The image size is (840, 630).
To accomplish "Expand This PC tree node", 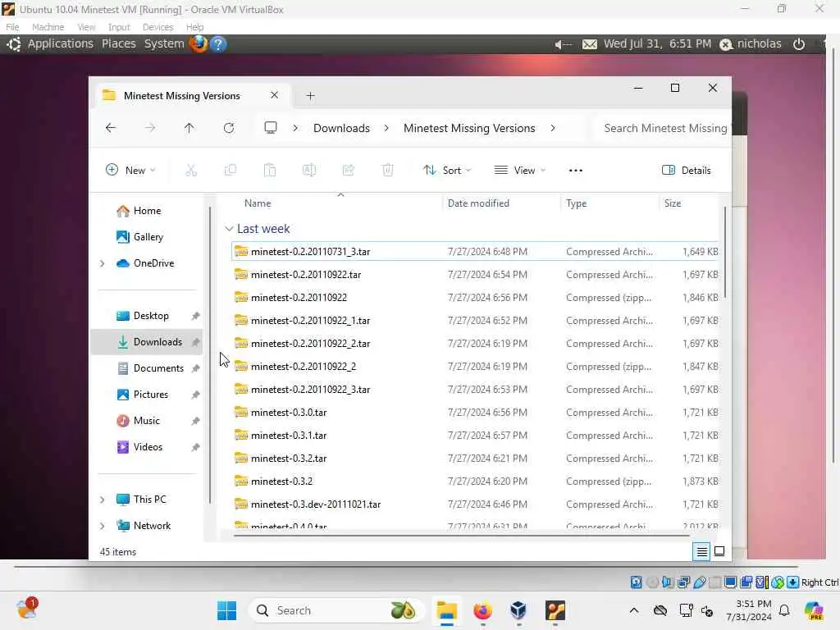I will tap(103, 500).
